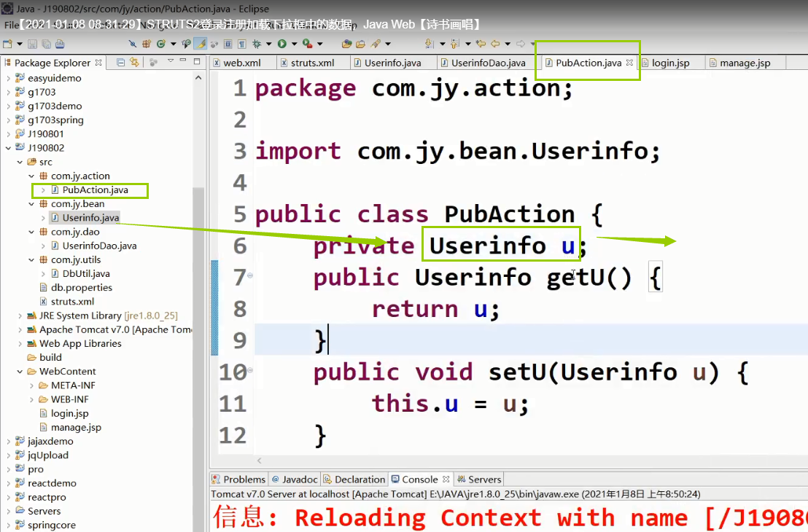The width and height of the screenshot is (808, 532).
Task: Collapse the WebContent folder
Action: (20, 372)
